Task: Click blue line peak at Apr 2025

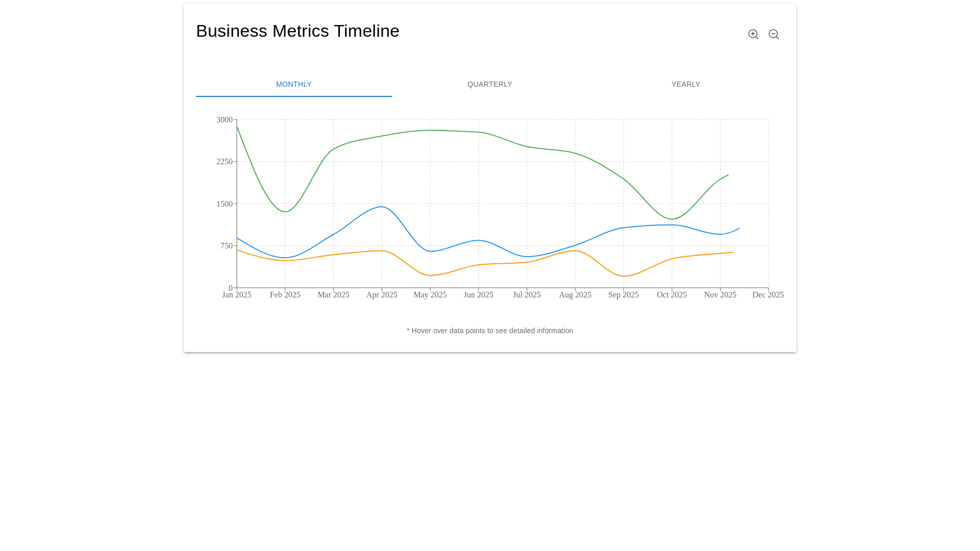Action: (x=382, y=207)
